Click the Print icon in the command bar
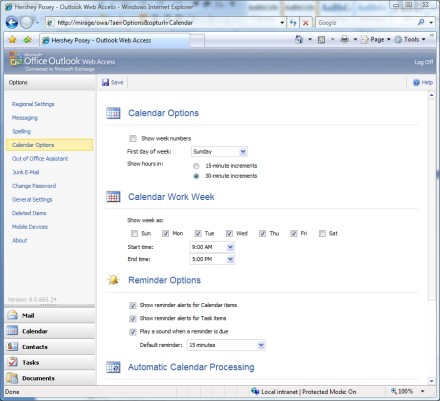The image size is (440, 401). [x=345, y=40]
